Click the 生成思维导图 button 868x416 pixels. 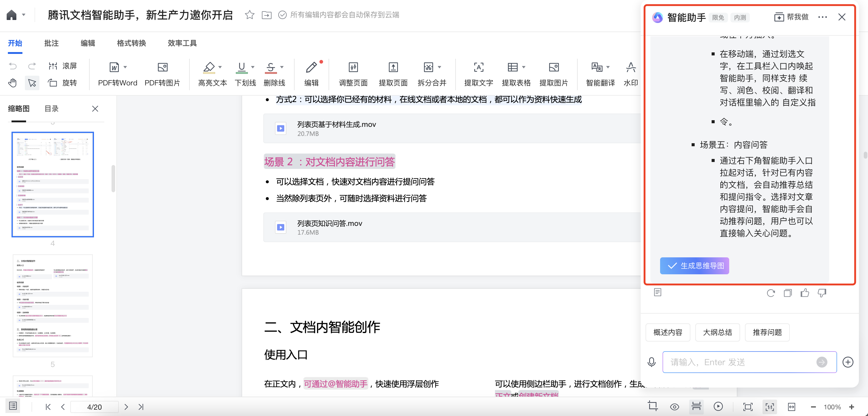(x=694, y=266)
